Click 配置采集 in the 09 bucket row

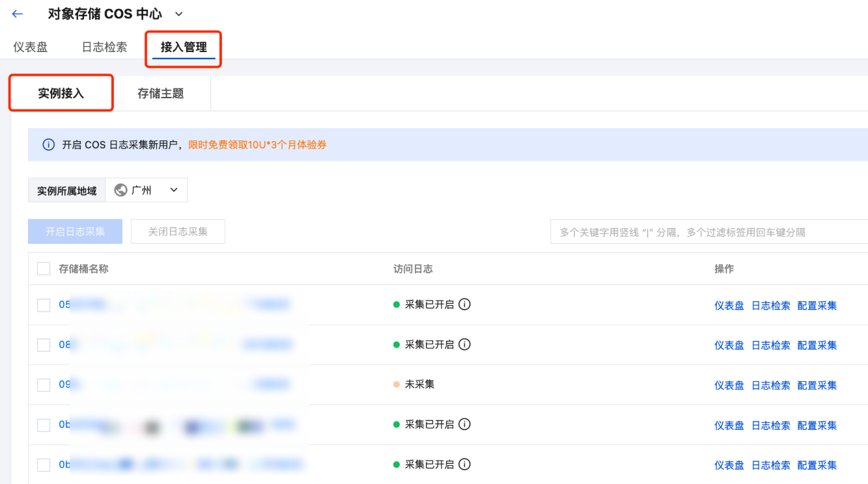[x=817, y=386]
